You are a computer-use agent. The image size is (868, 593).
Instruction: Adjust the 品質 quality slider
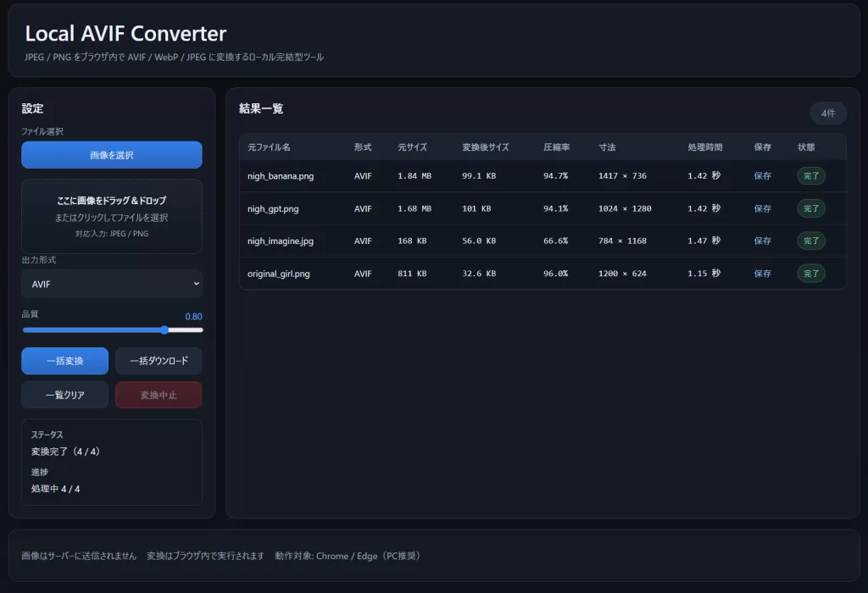pyautogui.click(x=164, y=330)
